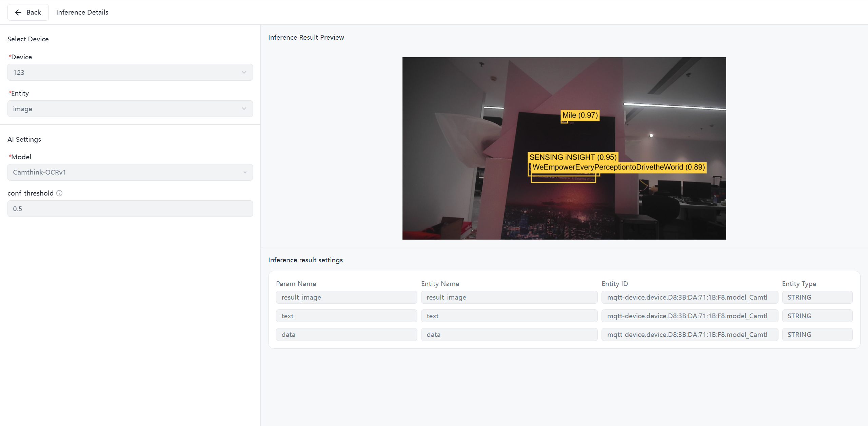The image size is (868, 426).
Task: Click the SENSING iNSIGHT (0.95) label
Action: tap(573, 157)
